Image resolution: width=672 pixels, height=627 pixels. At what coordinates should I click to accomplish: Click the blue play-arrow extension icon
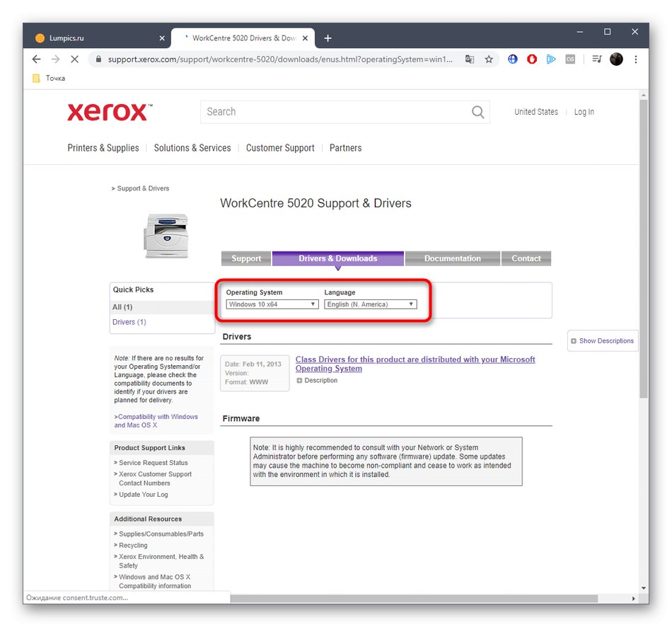(x=551, y=59)
